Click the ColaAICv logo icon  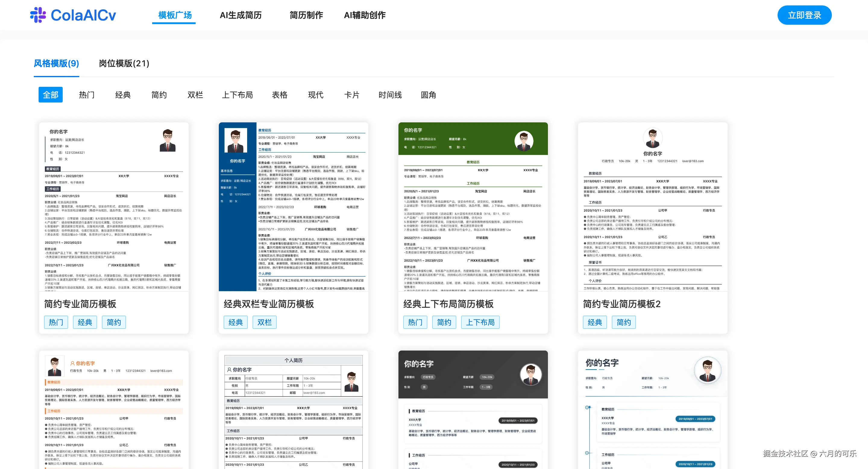coord(38,15)
